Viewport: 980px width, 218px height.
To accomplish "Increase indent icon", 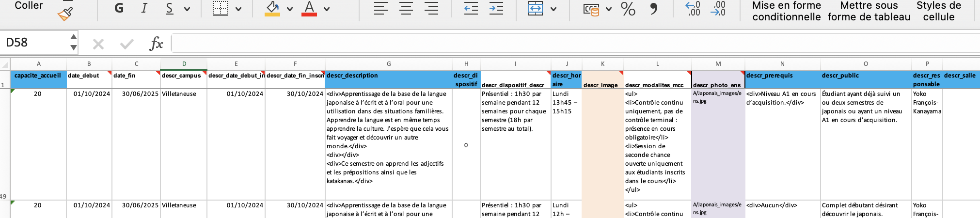I will (x=496, y=8).
